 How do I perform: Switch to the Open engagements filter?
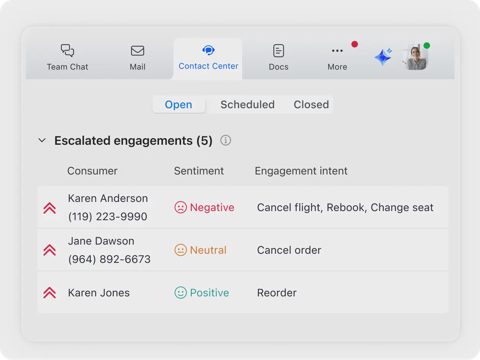pos(178,105)
